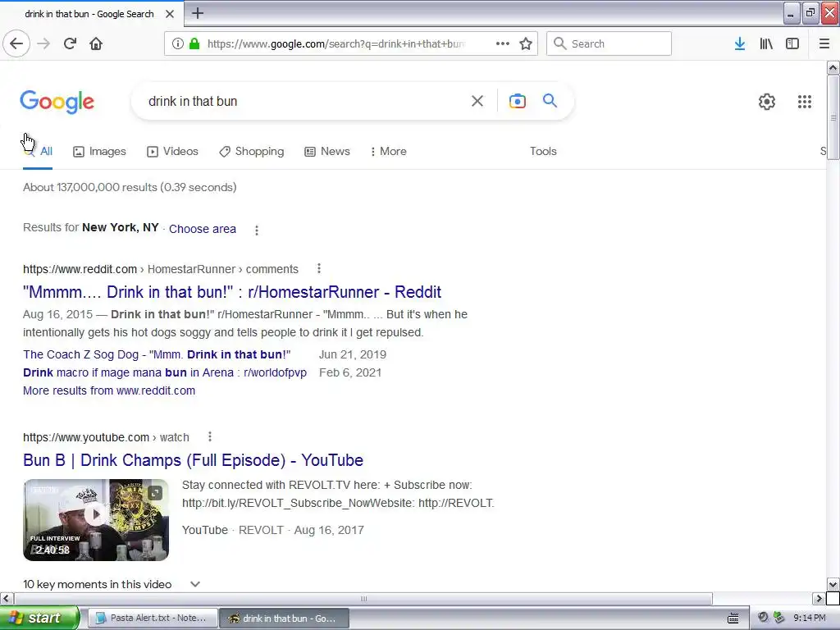Select the 'drink in that bun' taskbar button
The image size is (840, 630).
click(285, 619)
